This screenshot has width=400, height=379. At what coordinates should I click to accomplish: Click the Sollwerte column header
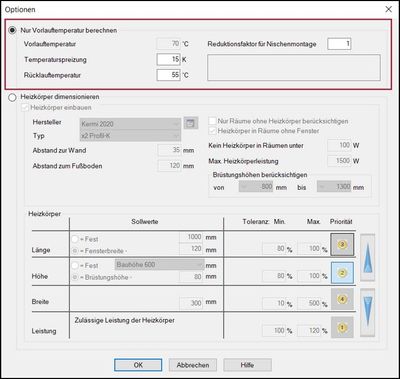[x=145, y=222]
